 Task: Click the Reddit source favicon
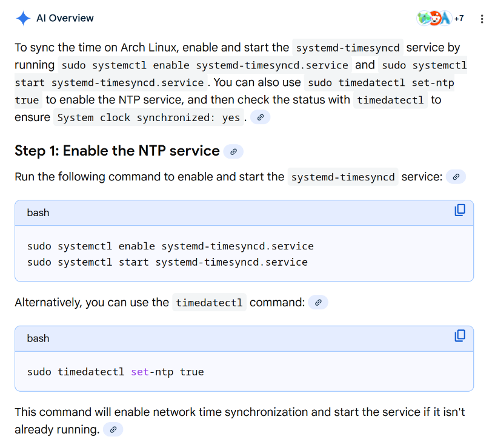434,18
